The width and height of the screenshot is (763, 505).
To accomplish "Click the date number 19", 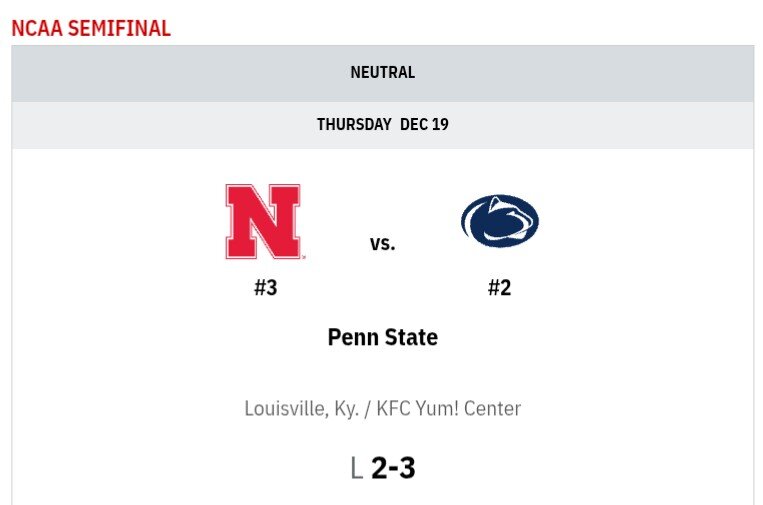I will point(440,125).
